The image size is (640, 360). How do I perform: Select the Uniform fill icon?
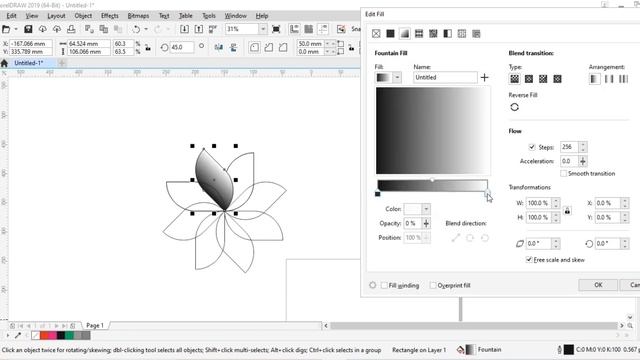tap(390, 33)
